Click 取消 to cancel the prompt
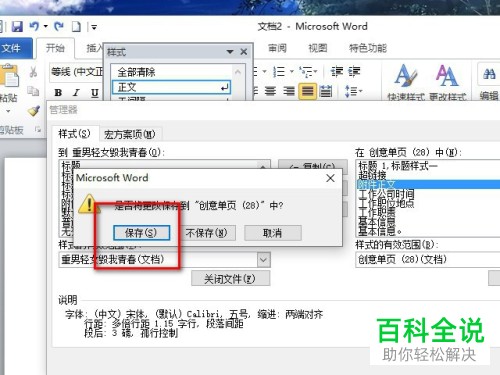Viewport: 500px width, 375px height. click(x=273, y=233)
